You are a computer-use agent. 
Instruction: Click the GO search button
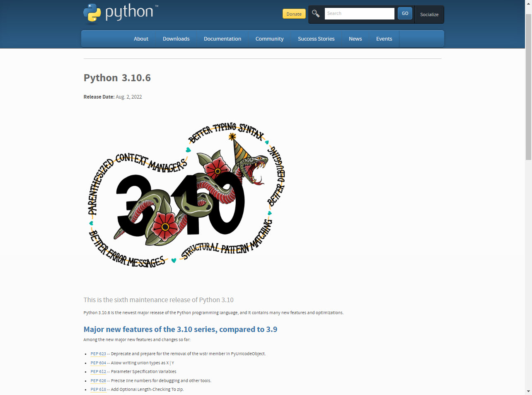click(x=405, y=13)
